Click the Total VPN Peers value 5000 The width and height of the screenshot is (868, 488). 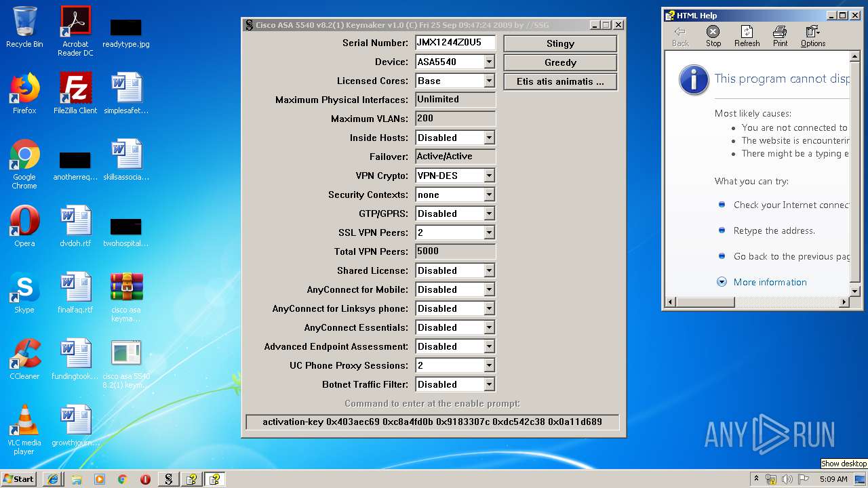(x=455, y=251)
